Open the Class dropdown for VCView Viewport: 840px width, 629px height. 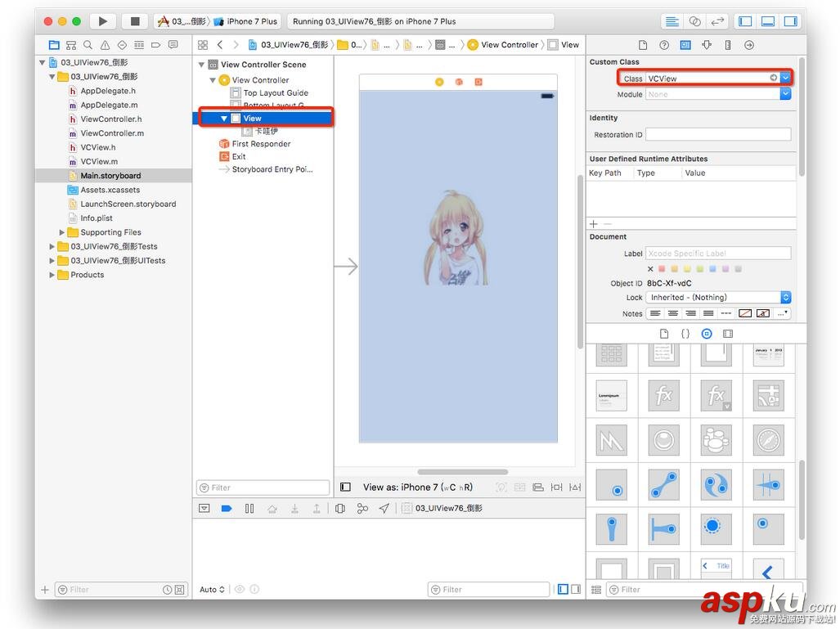(785, 79)
